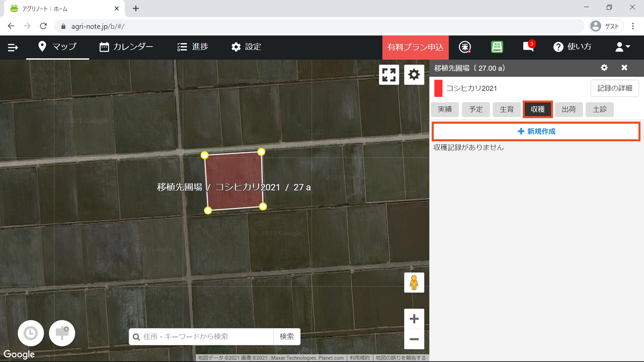Select the 収穫 tab
This screenshot has width=644, height=362.
click(x=538, y=109)
